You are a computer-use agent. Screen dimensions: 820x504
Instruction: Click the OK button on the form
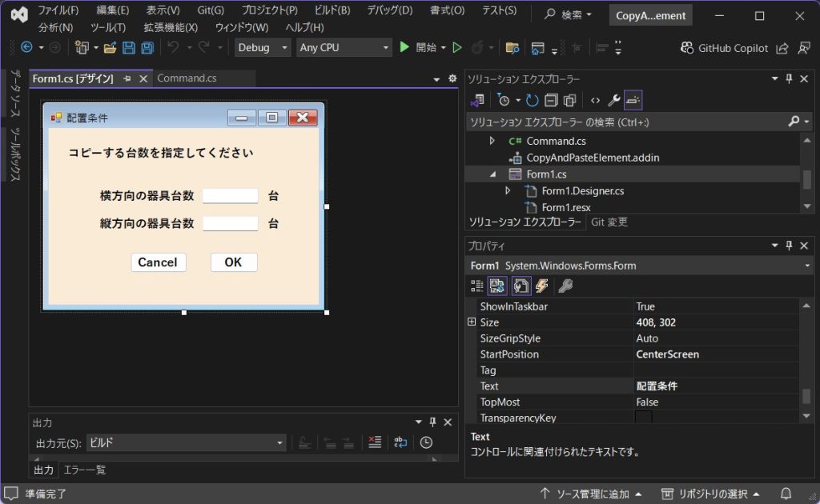tap(233, 262)
